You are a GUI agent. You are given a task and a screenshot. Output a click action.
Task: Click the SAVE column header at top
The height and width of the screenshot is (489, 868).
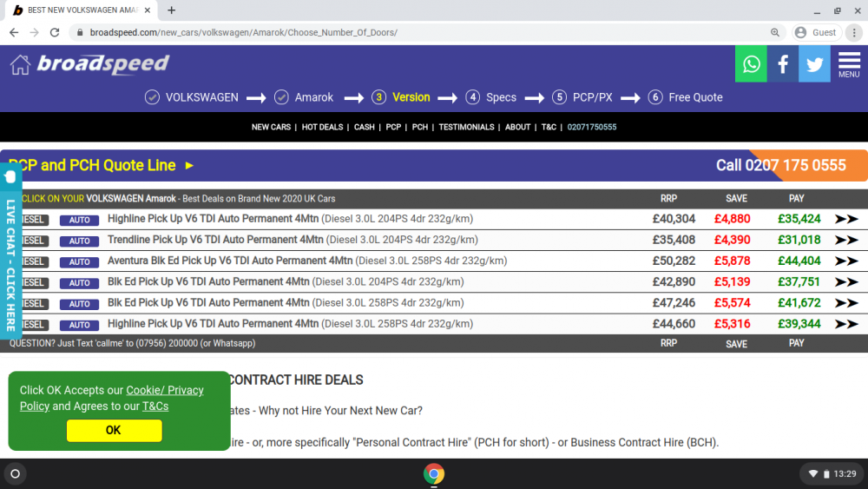click(736, 199)
